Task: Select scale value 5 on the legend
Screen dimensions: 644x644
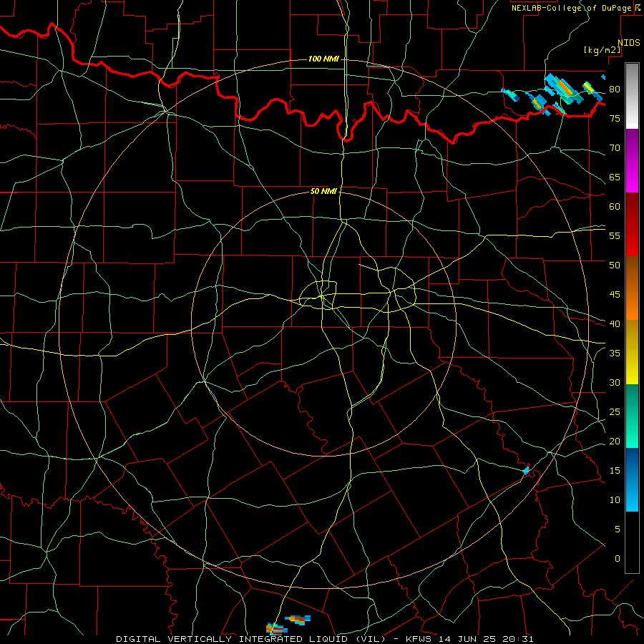Action: (x=618, y=530)
